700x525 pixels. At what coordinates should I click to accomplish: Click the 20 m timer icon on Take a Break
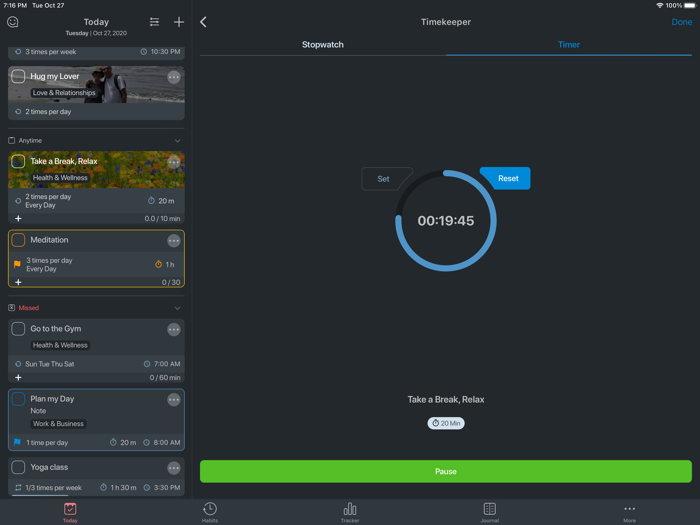151,201
